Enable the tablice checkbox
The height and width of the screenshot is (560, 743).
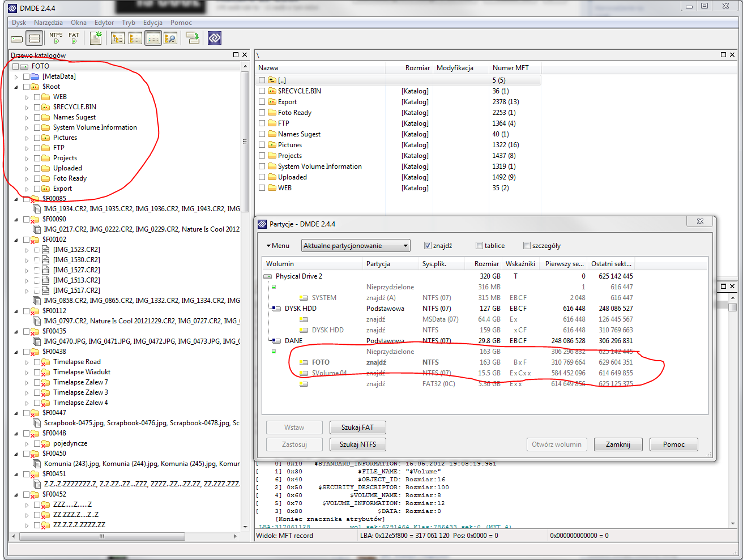click(x=479, y=246)
